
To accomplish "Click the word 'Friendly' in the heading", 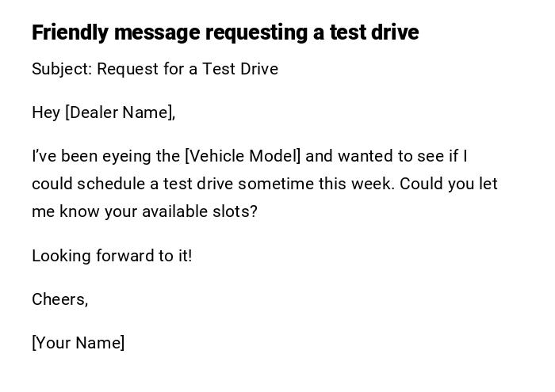I will (x=71, y=32).
